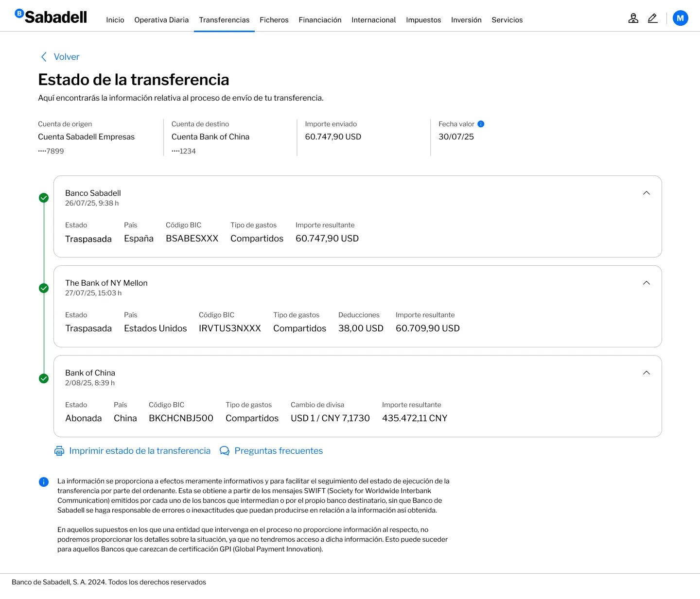The height and width of the screenshot is (599, 700).
Task: Collapse The Bank of NY Mellon card
Action: (647, 283)
